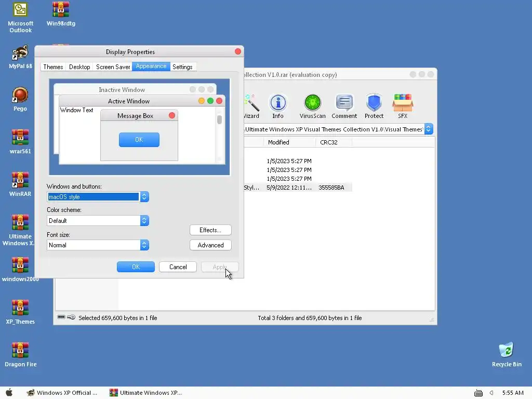532x399 pixels.
Task: Click the preview Message Box OK button
Action: pos(139,140)
